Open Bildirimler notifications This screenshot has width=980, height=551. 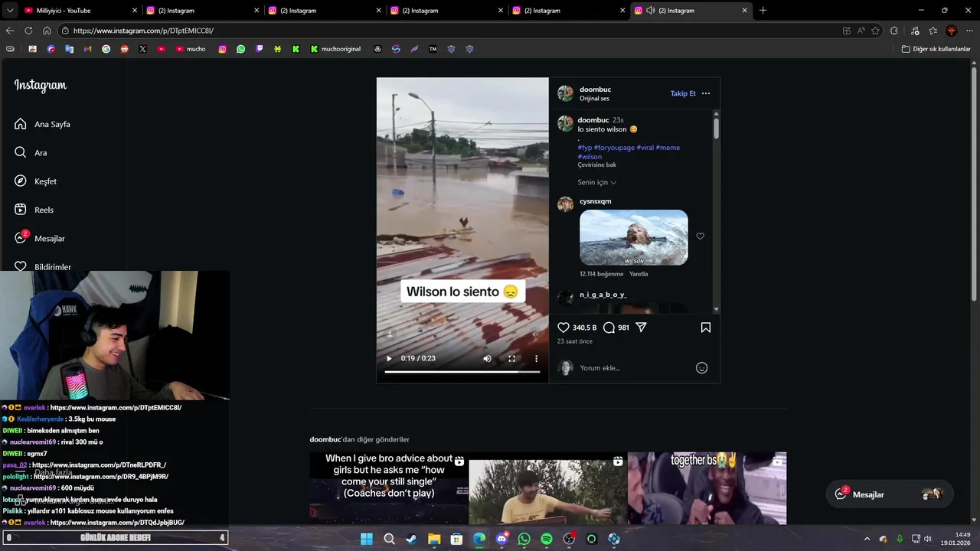pyautogui.click(x=42, y=266)
